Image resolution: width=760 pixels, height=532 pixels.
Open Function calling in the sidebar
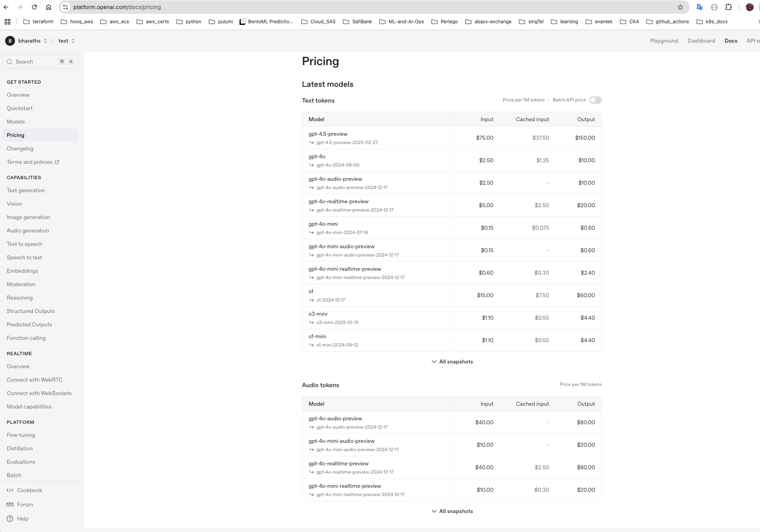[26, 338]
